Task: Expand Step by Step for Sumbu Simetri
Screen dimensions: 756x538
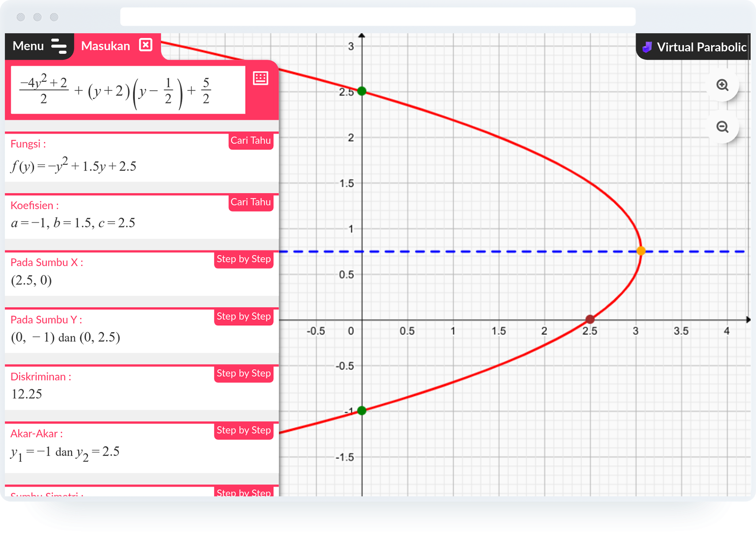Action: point(243,491)
